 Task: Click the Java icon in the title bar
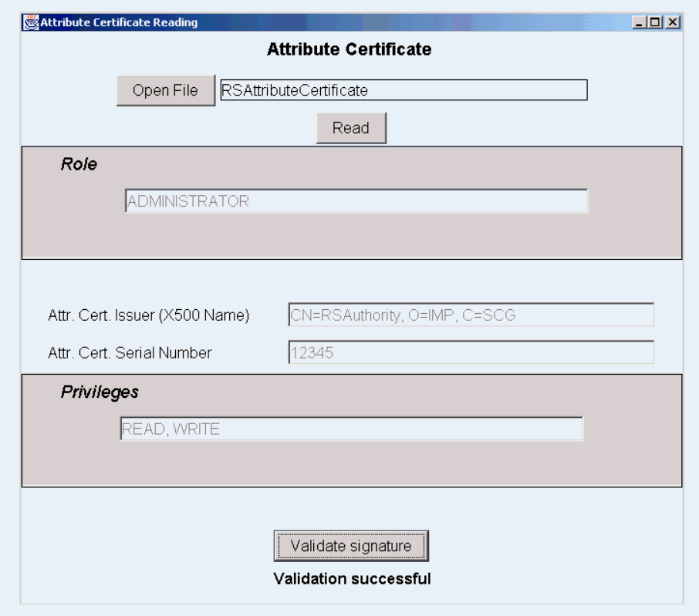30,22
